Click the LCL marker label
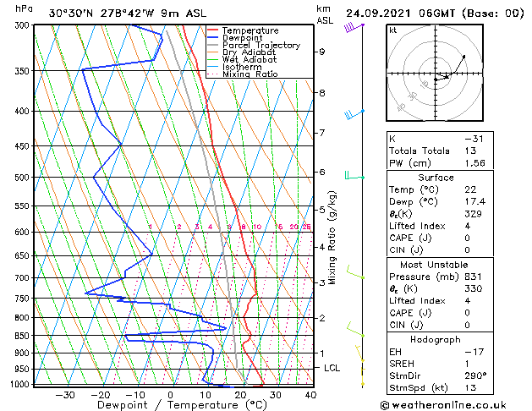Viewport: 532px width, 411px height. (x=332, y=368)
